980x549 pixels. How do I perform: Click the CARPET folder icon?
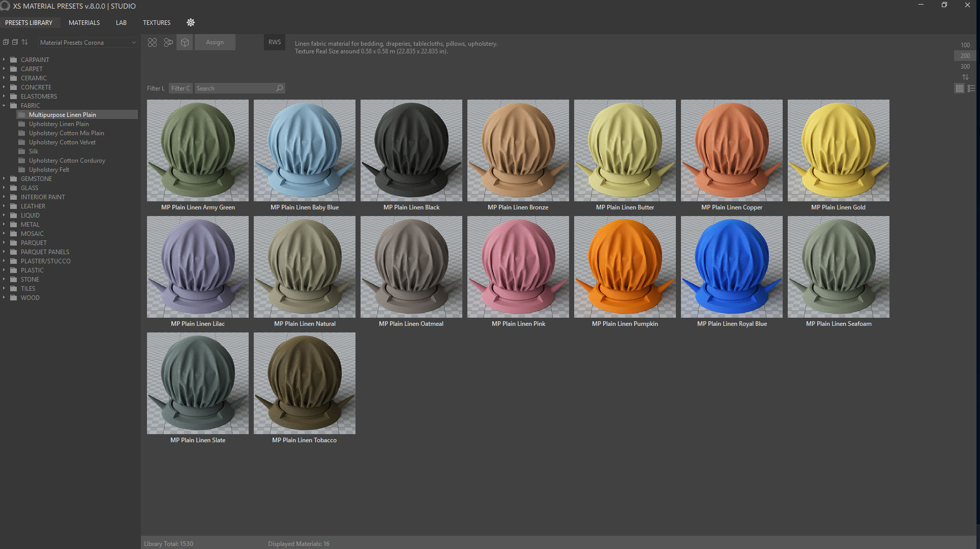pyautogui.click(x=14, y=69)
